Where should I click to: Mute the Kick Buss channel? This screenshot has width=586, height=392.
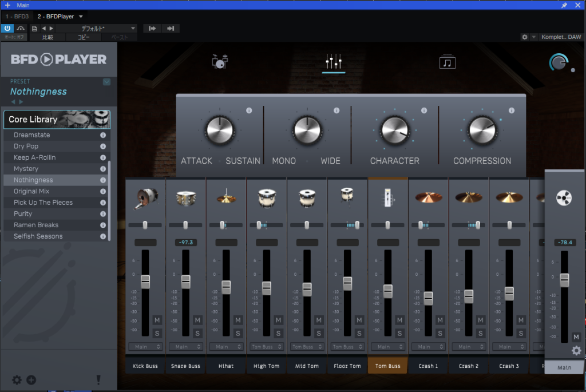(x=157, y=320)
